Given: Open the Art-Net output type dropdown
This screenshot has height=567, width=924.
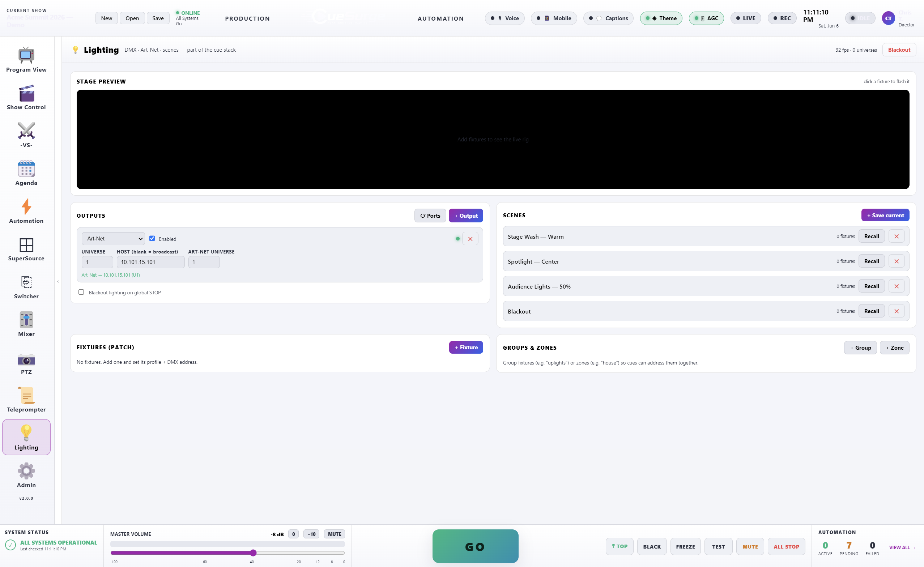Looking at the screenshot, I should coord(113,239).
